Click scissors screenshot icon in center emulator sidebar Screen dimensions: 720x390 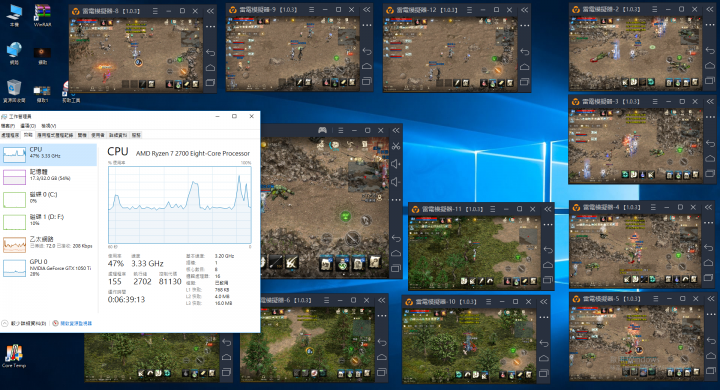click(x=396, y=147)
